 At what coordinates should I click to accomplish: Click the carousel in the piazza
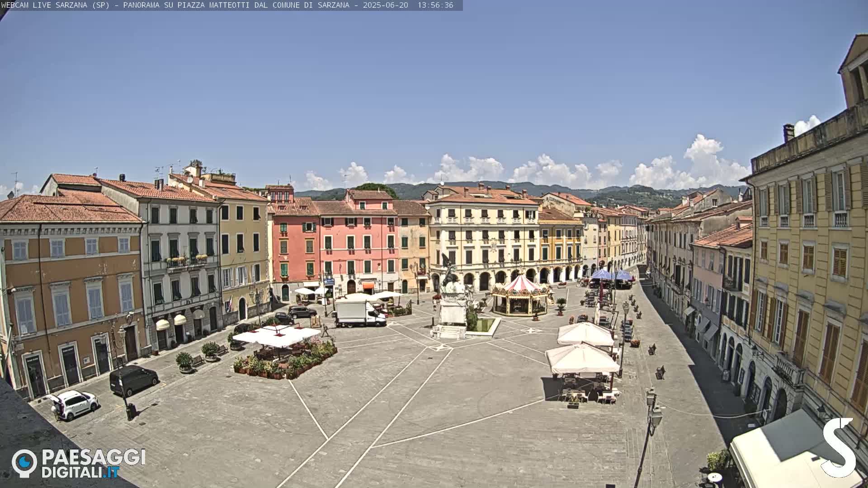(520, 295)
